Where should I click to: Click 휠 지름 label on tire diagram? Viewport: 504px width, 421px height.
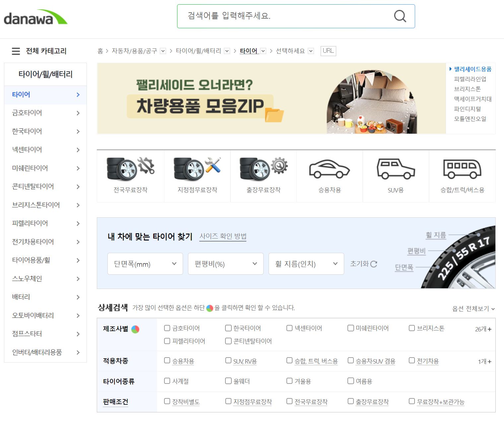(436, 235)
